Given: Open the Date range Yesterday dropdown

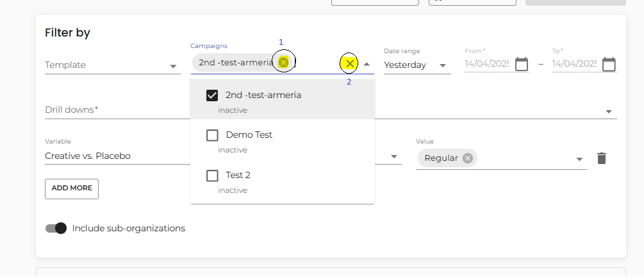Looking at the screenshot, I should click(x=443, y=65).
